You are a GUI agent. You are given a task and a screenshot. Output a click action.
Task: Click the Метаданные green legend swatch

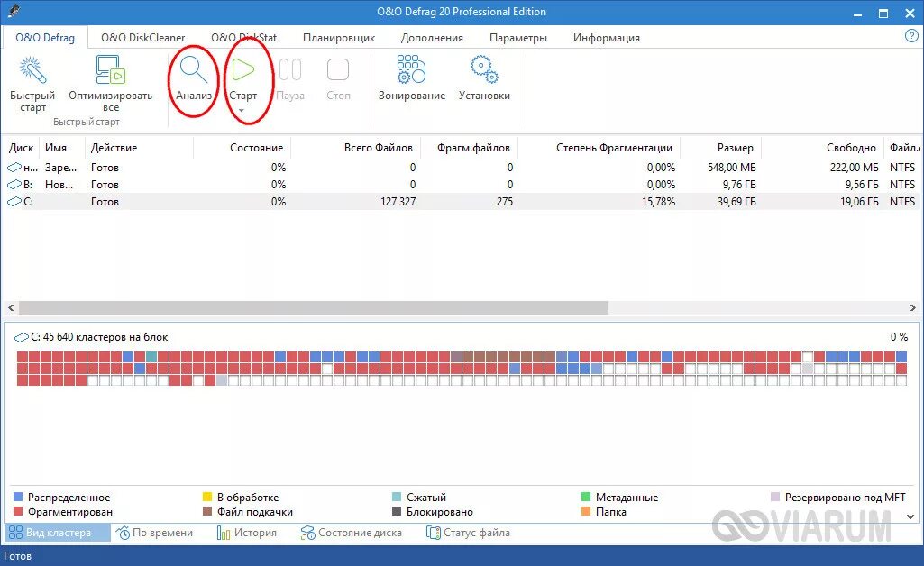coord(586,498)
